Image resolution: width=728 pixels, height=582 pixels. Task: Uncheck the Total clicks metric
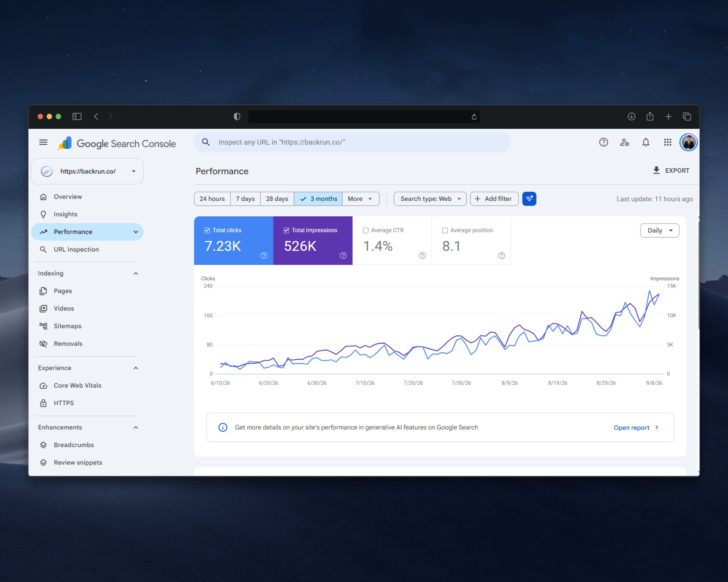tap(207, 230)
